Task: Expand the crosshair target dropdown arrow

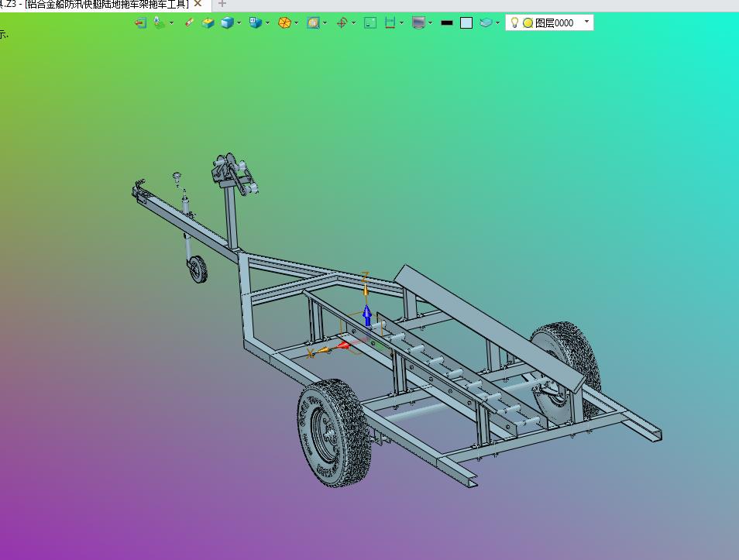Action: click(354, 22)
